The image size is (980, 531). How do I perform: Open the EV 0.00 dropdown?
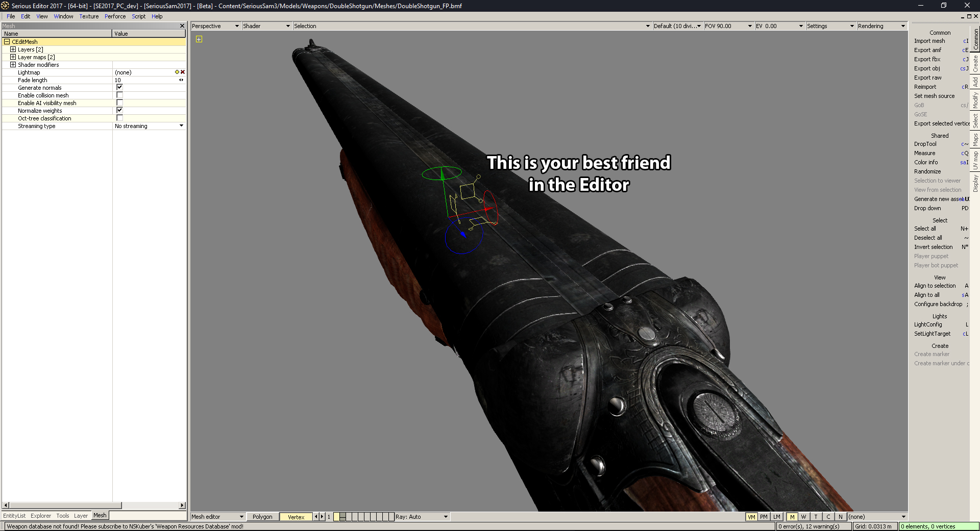779,26
